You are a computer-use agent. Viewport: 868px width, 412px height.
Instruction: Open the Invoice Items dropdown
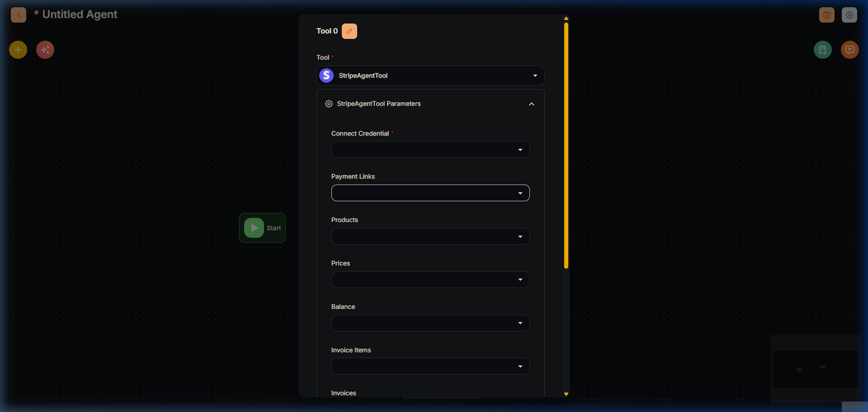[430, 366]
